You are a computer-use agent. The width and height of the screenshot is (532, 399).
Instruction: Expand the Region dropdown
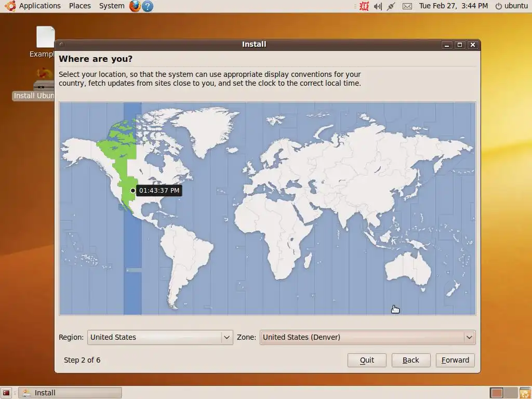[160, 337]
